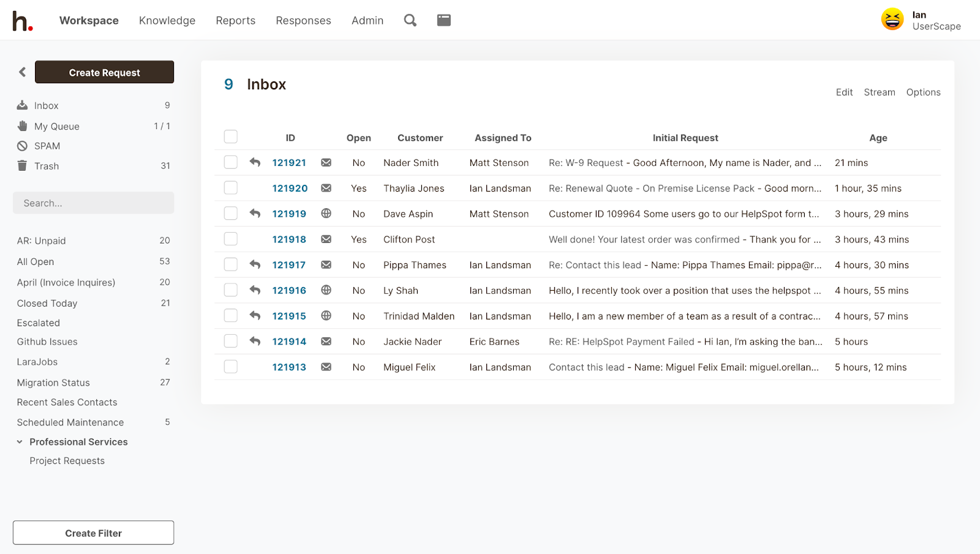
Task: Switch to the Reports section
Action: point(235,20)
